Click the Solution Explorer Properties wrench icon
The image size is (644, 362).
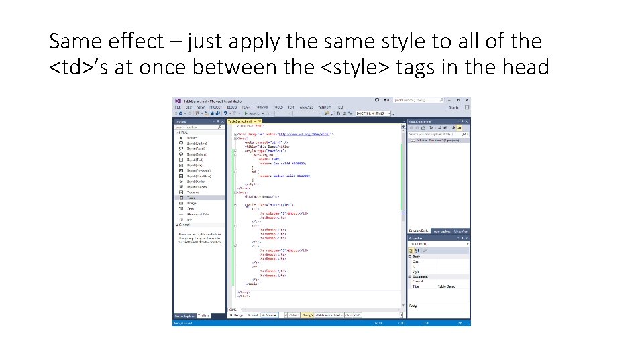point(453,128)
